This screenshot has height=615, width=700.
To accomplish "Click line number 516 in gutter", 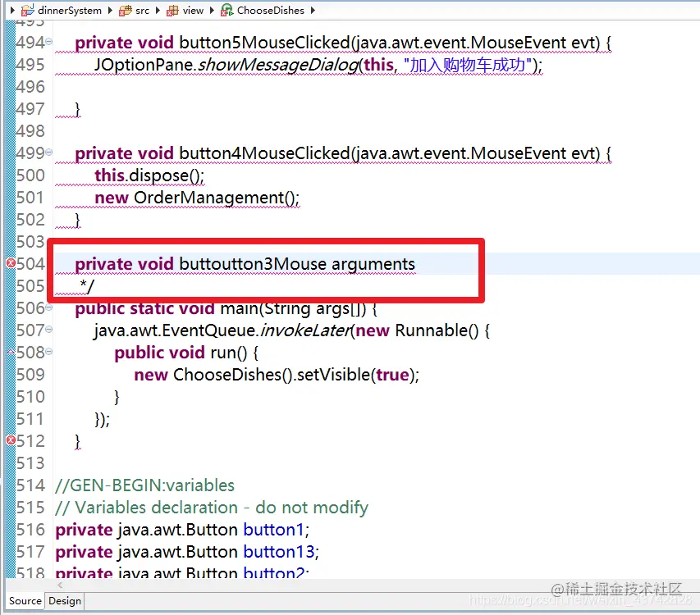I will [x=30, y=530].
